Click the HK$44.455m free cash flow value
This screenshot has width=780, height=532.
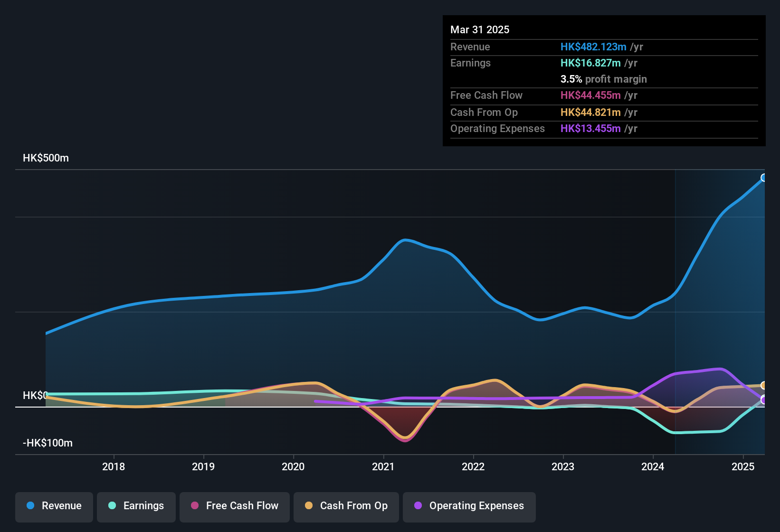(x=590, y=95)
